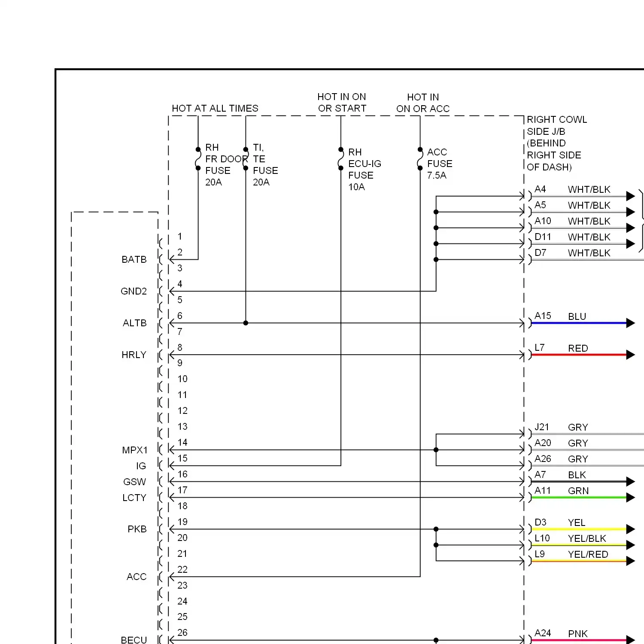
Task: Click the RH FR DOOR fuse symbol
Action: point(198,159)
